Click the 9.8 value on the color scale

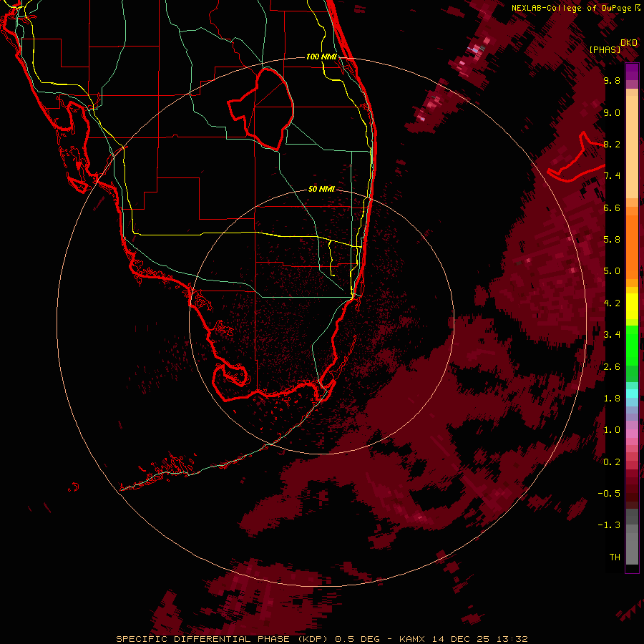612,80
